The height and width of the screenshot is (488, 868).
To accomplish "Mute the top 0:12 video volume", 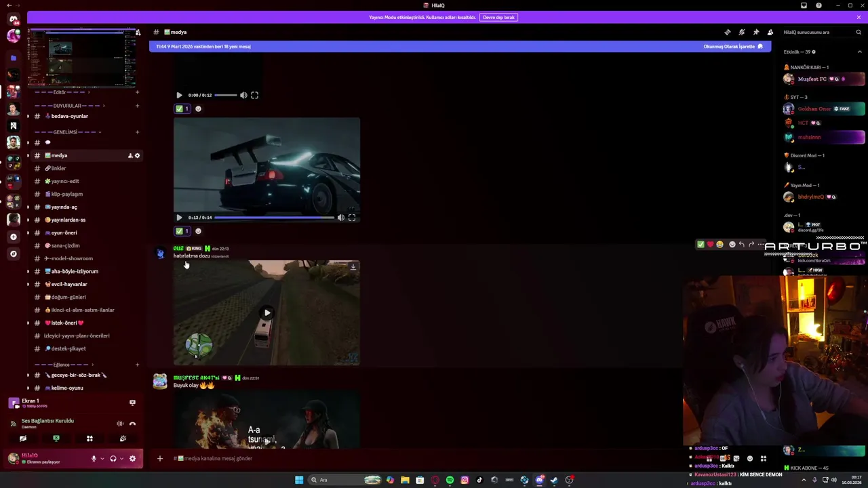I will pyautogui.click(x=243, y=96).
